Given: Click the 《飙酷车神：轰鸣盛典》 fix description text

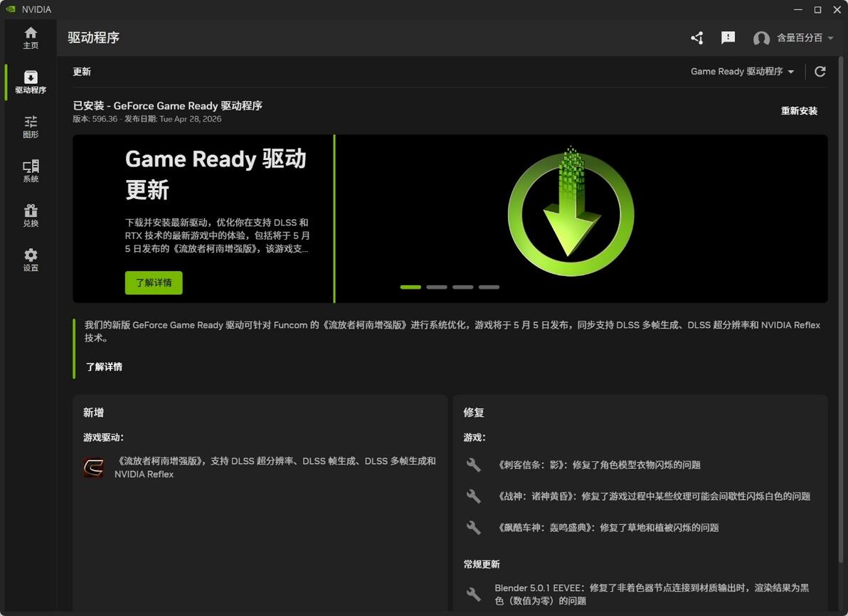Looking at the screenshot, I should pos(608,527).
